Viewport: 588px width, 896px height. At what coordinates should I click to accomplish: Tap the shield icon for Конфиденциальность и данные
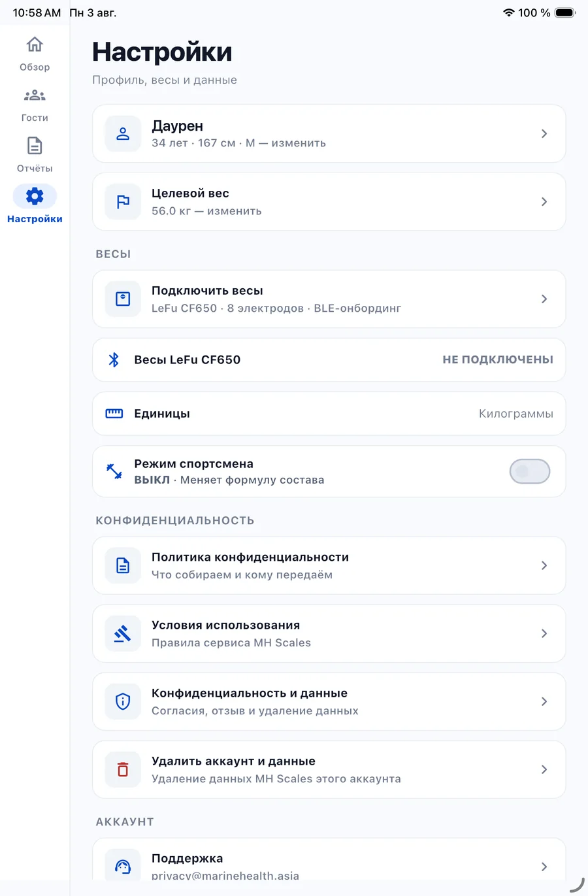pyautogui.click(x=123, y=701)
